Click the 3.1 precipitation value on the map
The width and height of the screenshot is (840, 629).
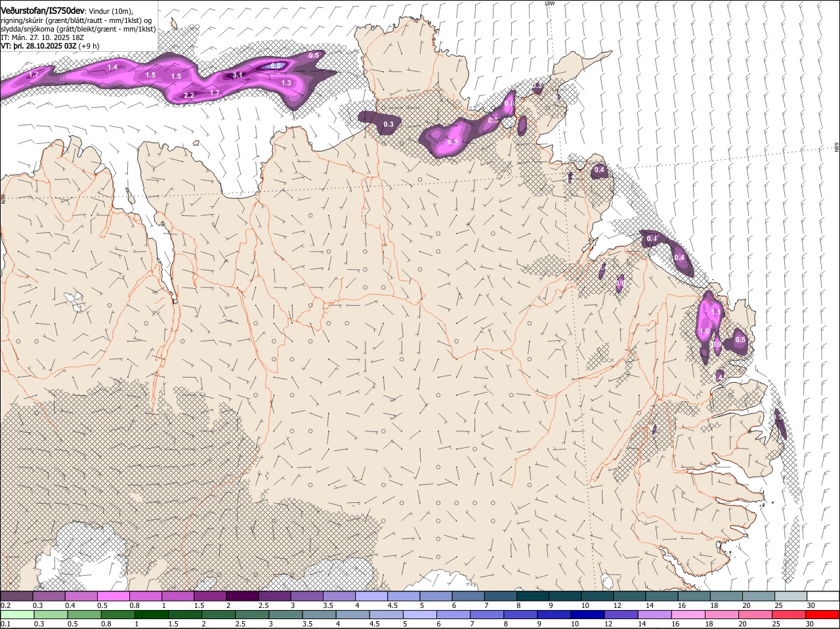238,76
